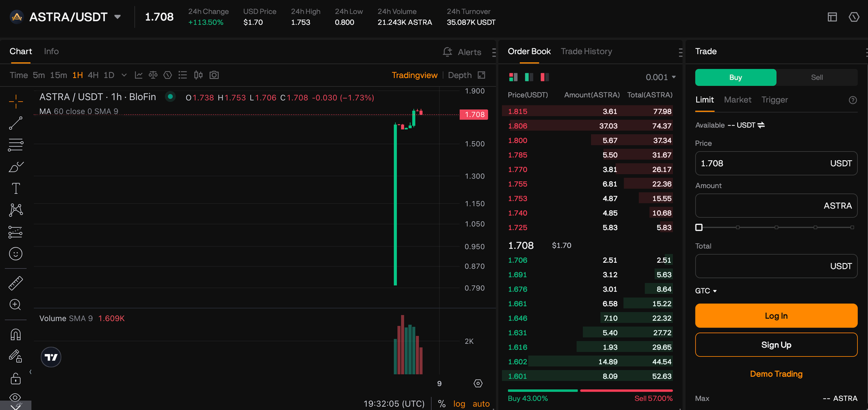Select the trend line drawing tool
This screenshot has height=410, width=868.
point(16,123)
